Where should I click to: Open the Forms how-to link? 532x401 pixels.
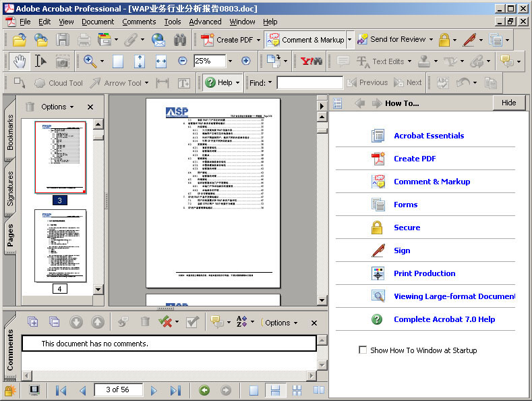click(x=405, y=205)
